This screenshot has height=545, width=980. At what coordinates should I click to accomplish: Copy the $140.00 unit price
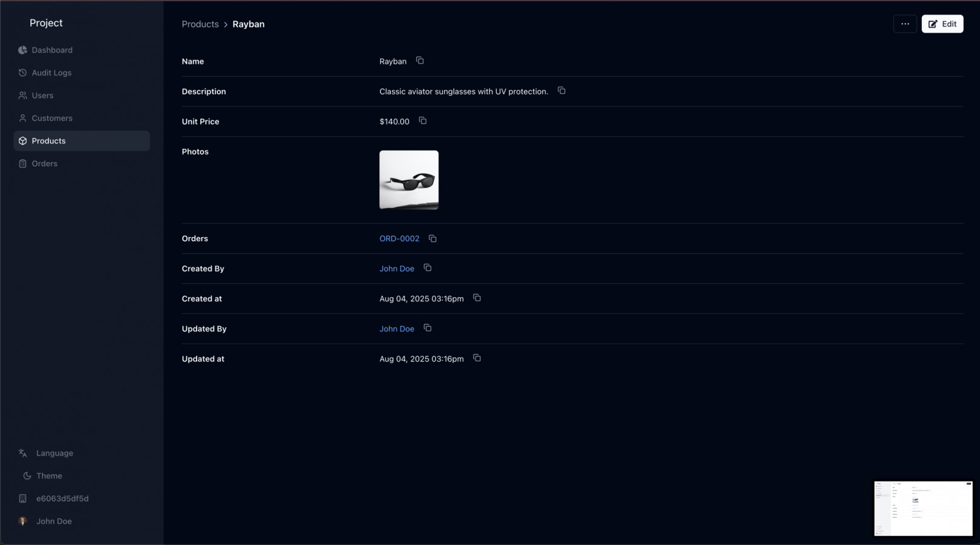click(423, 121)
